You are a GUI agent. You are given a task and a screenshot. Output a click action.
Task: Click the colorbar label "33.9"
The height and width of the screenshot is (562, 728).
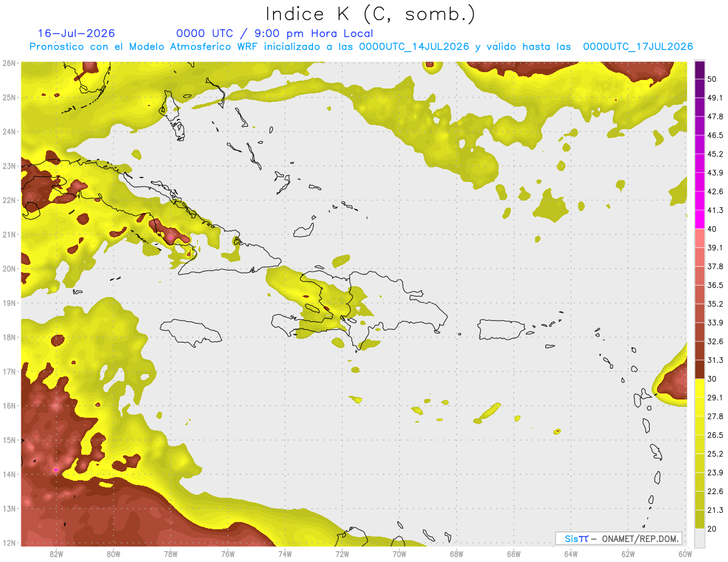(x=715, y=323)
